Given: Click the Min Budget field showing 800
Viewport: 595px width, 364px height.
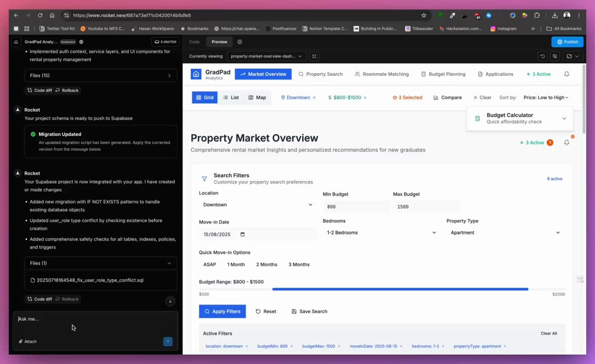Looking at the screenshot, I should [x=356, y=207].
